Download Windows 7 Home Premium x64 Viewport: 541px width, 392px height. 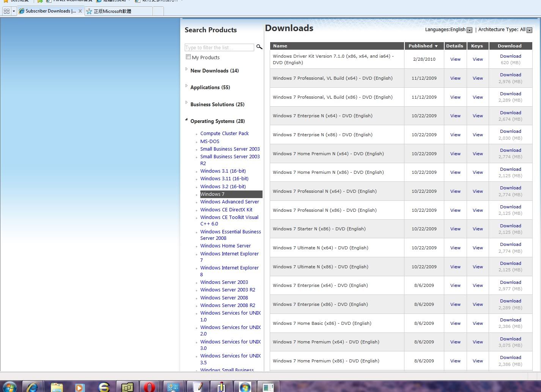[x=510, y=339]
